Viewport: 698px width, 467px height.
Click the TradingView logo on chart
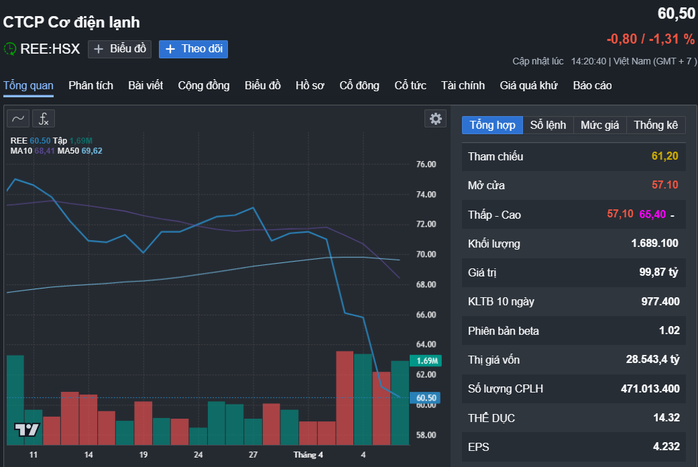(x=27, y=429)
